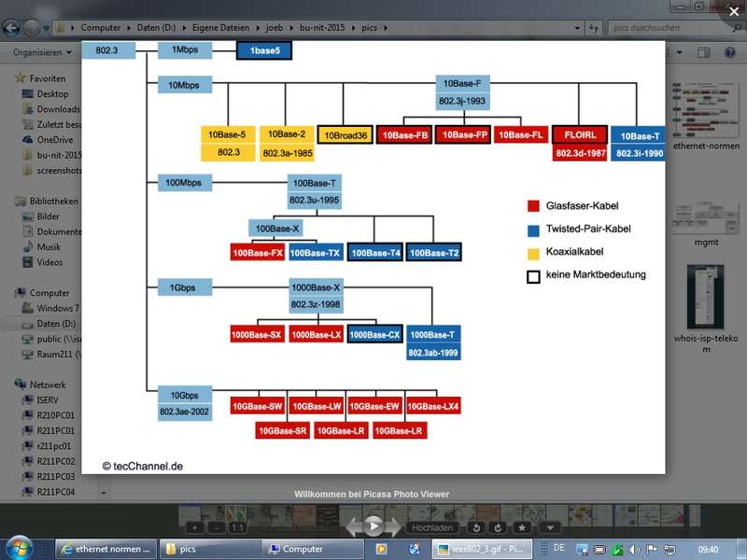Expand breadcrumb arrow after pics
The image size is (747, 560).
point(386,28)
